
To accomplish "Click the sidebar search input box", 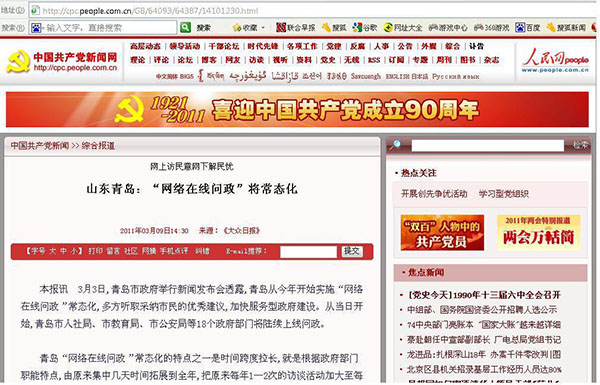I will click(488, 145).
